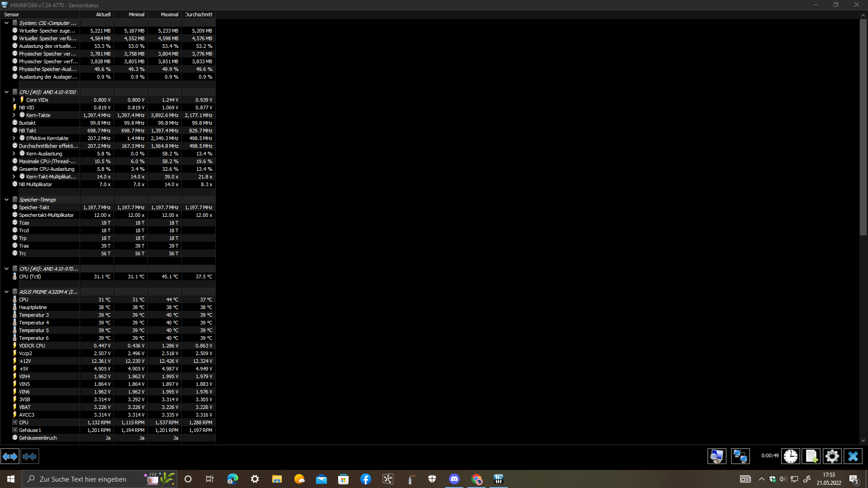Expand the Core VIDs row
The image size is (868, 488).
click(x=14, y=100)
